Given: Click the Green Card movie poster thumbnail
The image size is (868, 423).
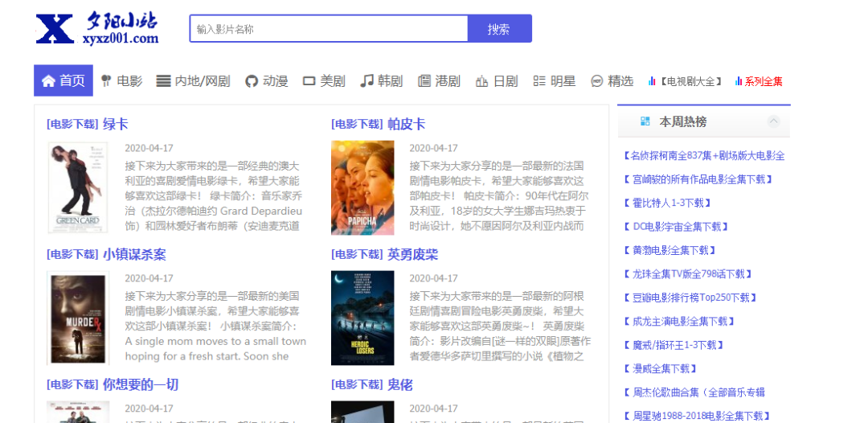Looking at the screenshot, I should pos(78,187).
